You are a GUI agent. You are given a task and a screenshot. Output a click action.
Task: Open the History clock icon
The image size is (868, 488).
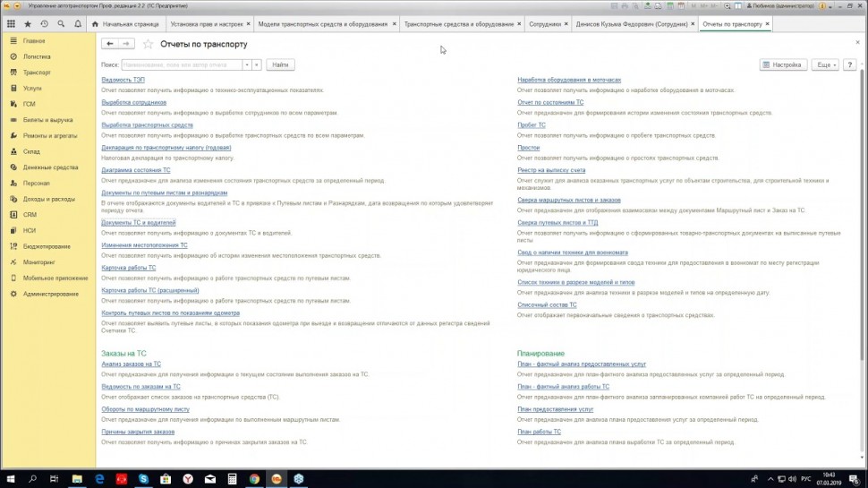pyautogui.click(x=45, y=24)
